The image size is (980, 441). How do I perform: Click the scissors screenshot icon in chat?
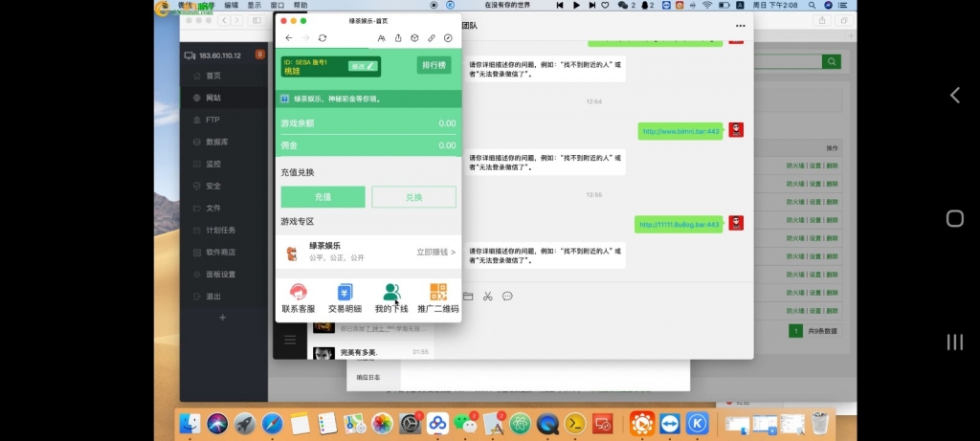(487, 296)
